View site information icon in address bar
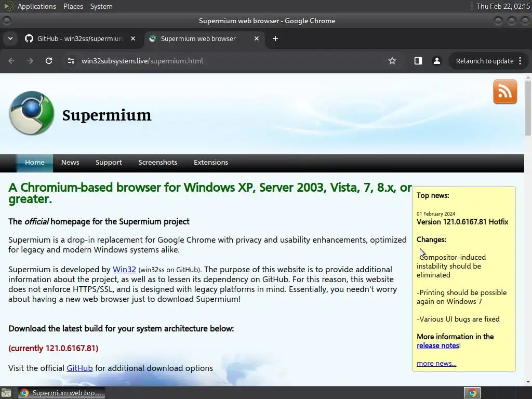 pos(71,61)
